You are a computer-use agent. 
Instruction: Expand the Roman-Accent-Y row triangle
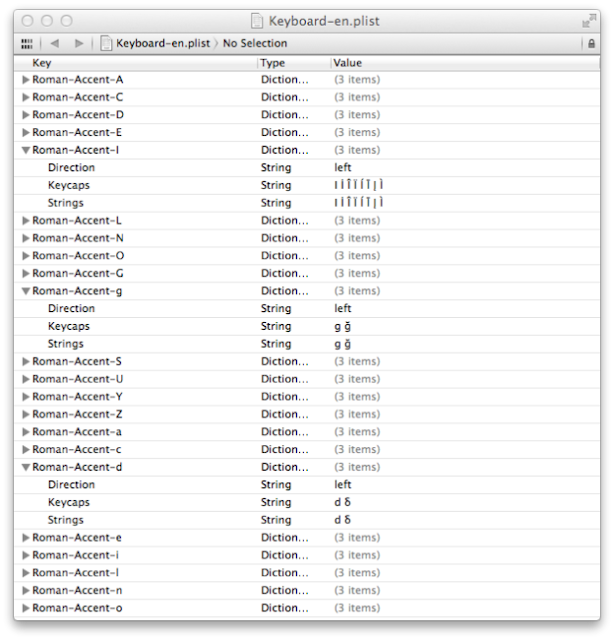[x=26, y=396]
